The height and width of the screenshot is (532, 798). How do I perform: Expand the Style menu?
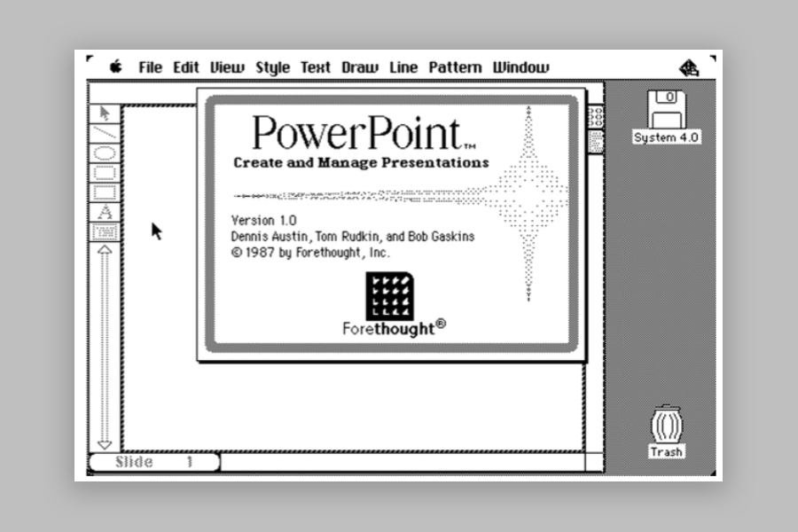[x=272, y=67]
